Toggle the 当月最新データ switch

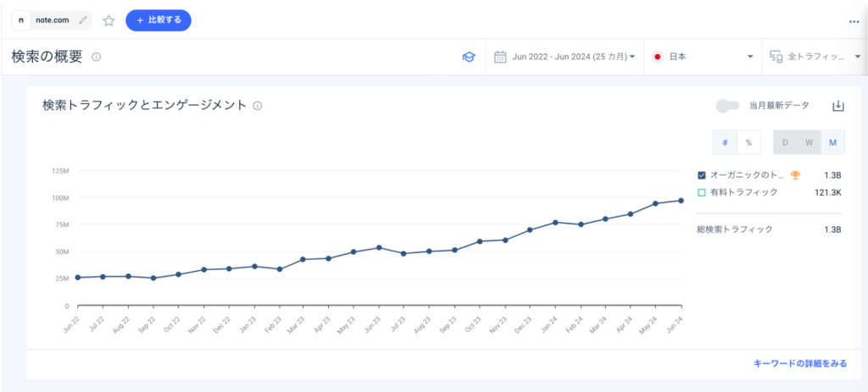(727, 106)
